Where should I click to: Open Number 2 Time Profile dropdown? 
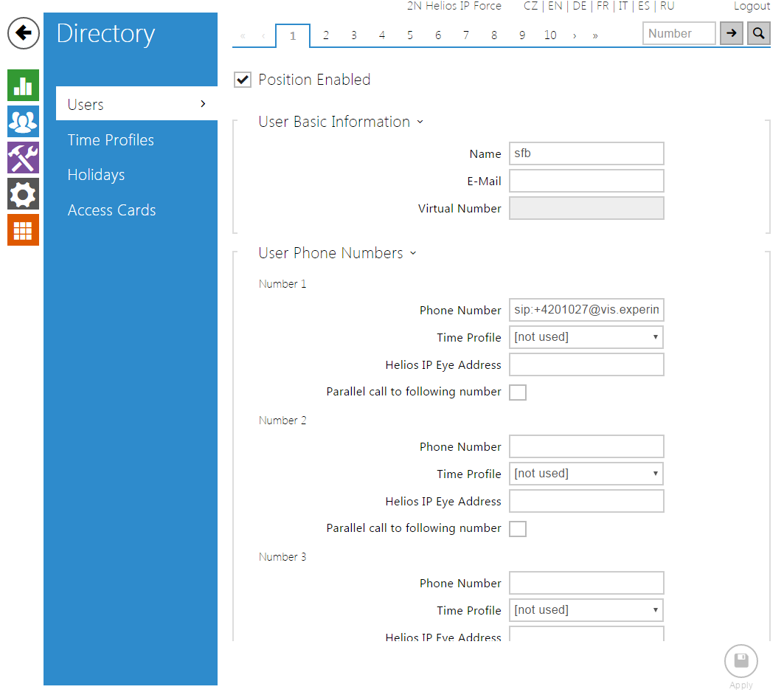(x=586, y=474)
